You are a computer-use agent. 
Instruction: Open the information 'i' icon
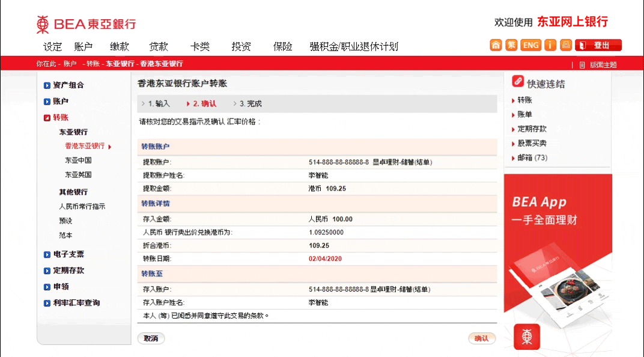click(550, 45)
